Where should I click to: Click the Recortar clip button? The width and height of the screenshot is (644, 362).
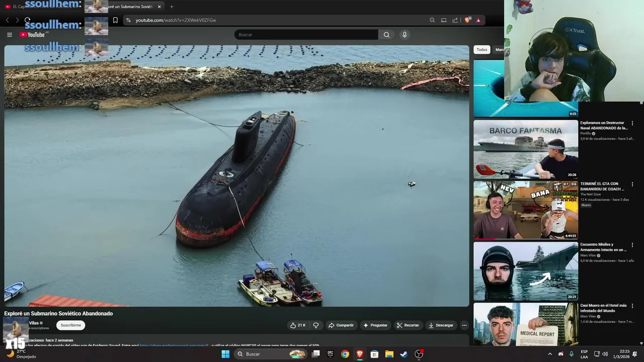coord(408,325)
